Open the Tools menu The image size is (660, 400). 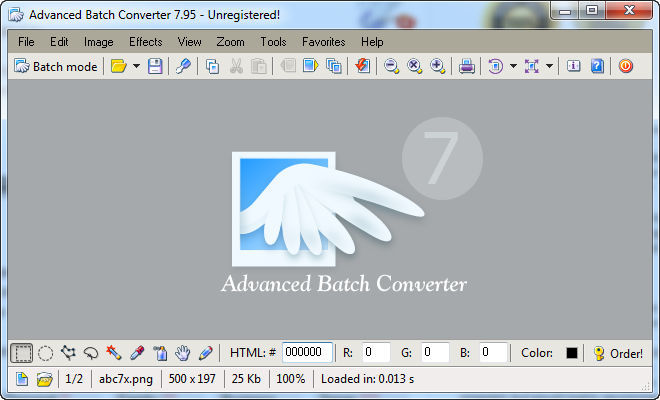tap(273, 42)
